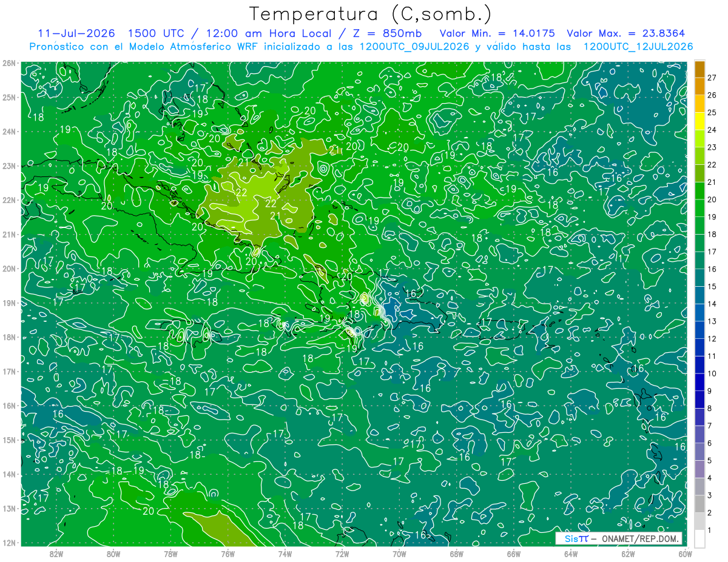Click the '78W' longitude axis label

pos(170,554)
